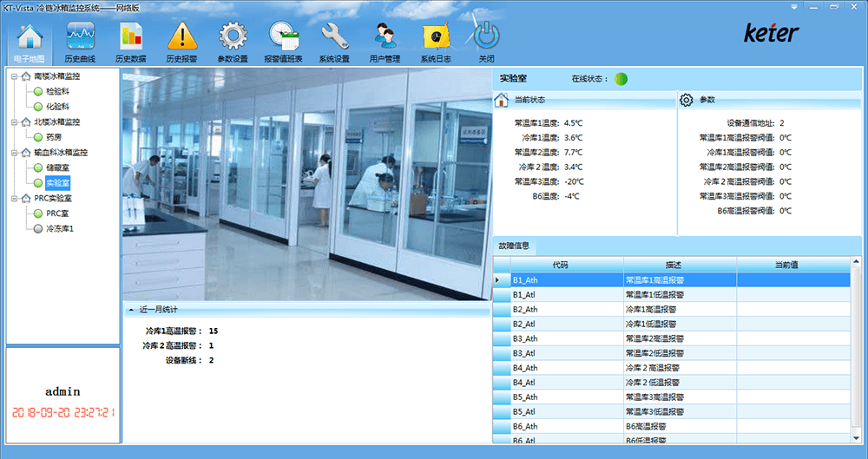The height and width of the screenshot is (459, 868).
Task: Select the B4_Ath code cell
Action: 567,368
